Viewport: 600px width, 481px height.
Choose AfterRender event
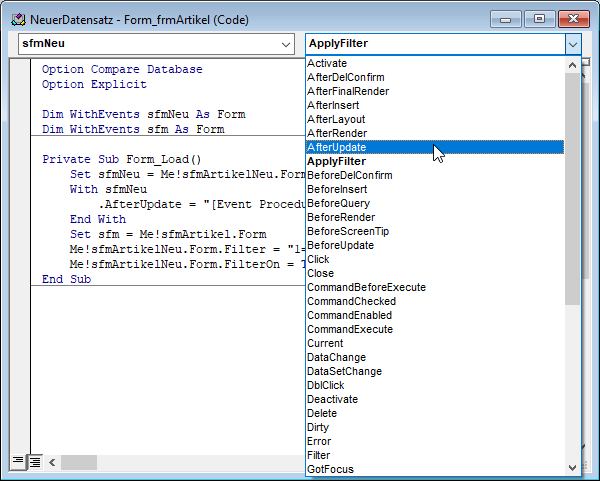435,133
